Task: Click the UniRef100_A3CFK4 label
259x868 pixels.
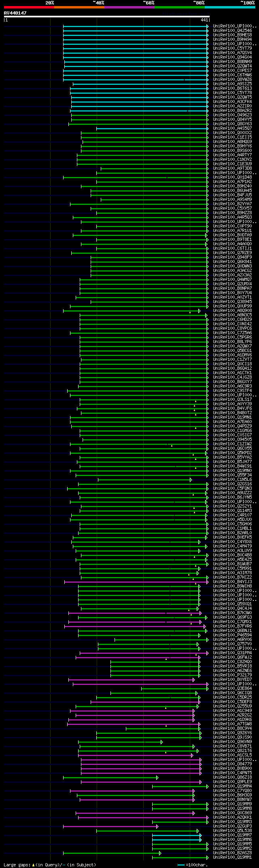Action: [232, 101]
